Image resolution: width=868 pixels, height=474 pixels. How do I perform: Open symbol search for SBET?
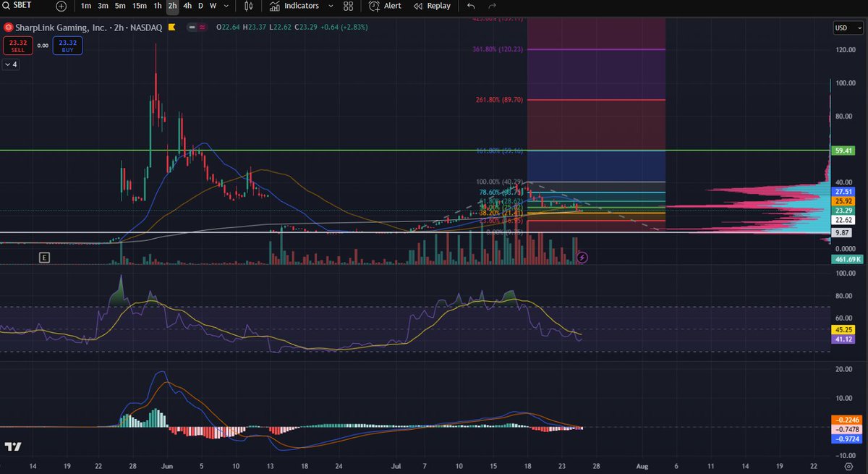point(18,6)
